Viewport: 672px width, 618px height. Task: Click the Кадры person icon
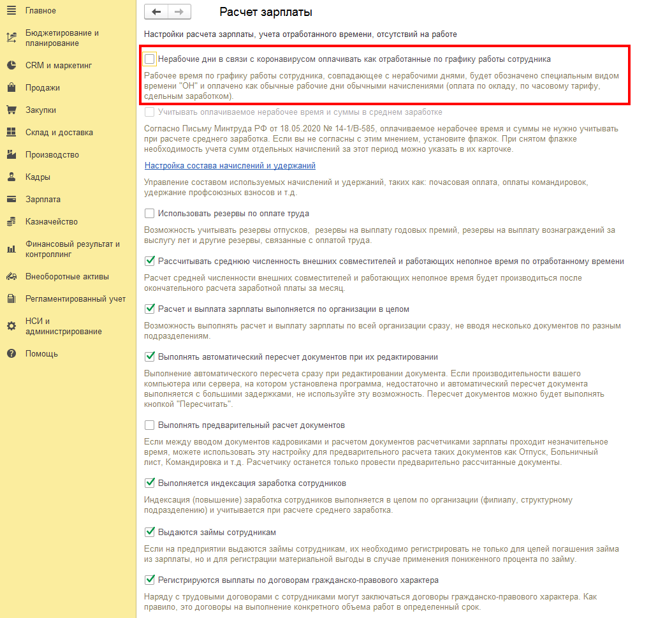(x=11, y=177)
